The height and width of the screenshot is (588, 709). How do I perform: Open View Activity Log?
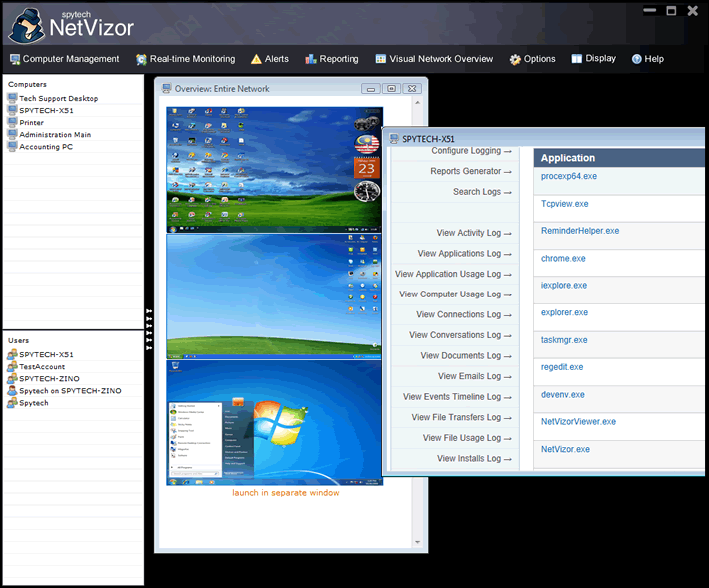point(474,233)
